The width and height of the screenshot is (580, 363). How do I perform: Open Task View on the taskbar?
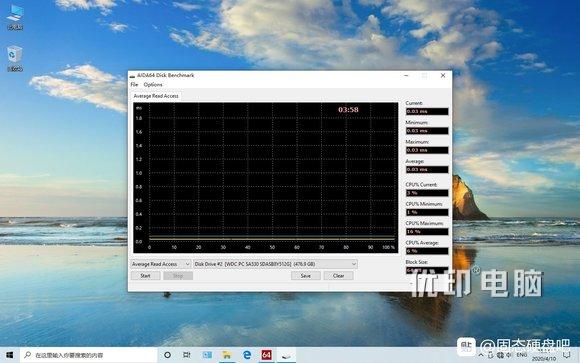pyautogui.click(x=187, y=355)
